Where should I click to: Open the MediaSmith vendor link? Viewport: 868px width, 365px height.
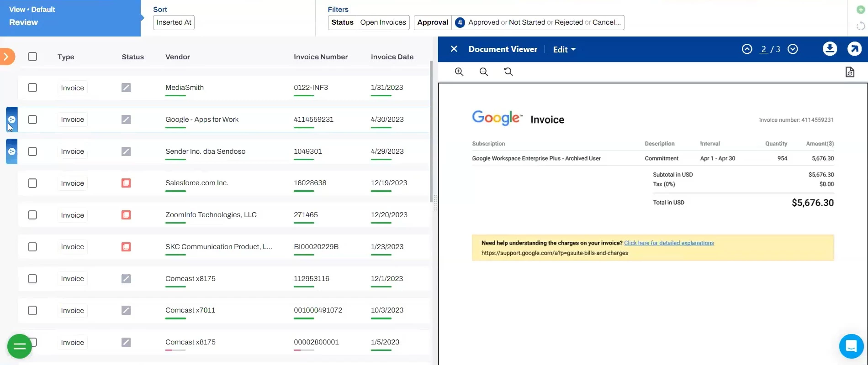click(185, 88)
